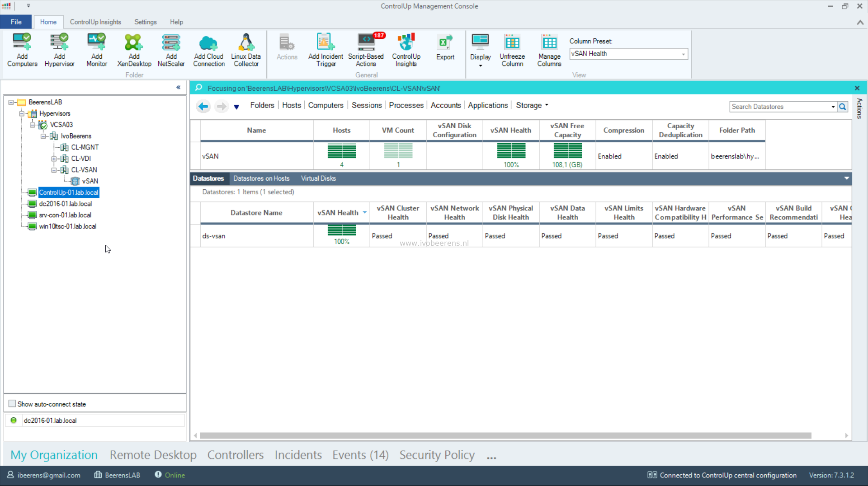Click the Online status indicator
868x486 pixels.
point(170,475)
